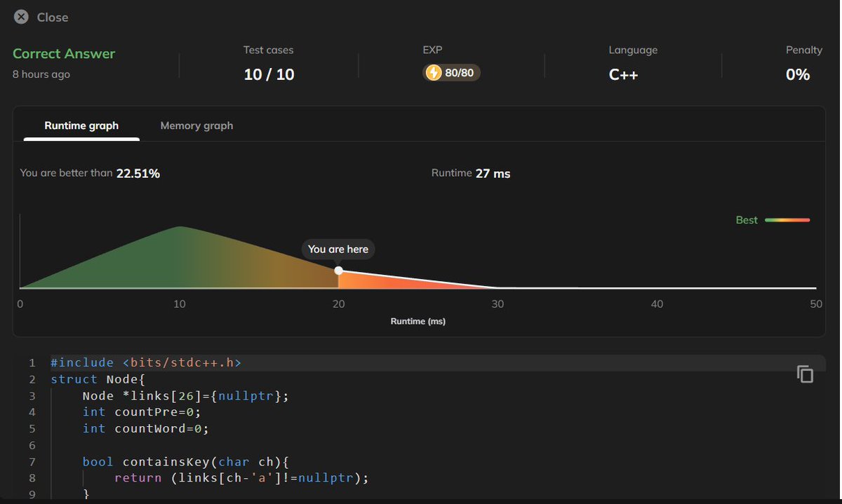Click the 'Best' legend label
842x504 pixels.
(x=747, y=220)
